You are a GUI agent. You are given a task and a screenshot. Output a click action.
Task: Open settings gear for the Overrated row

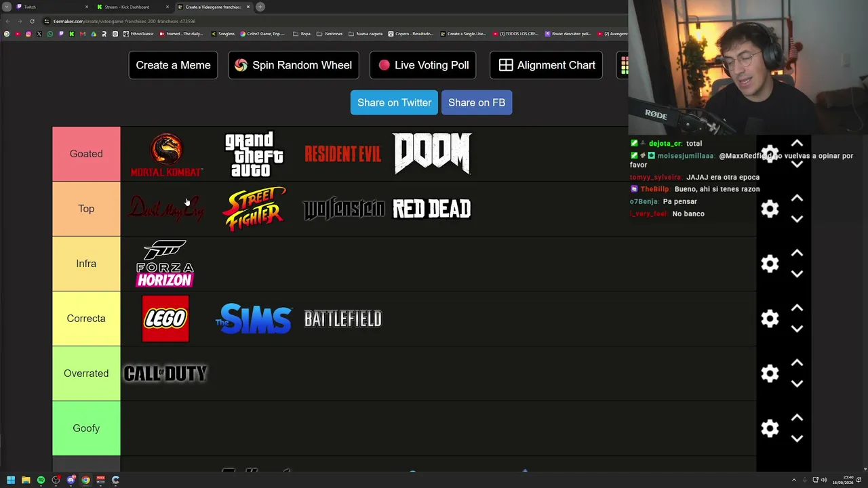770,373
